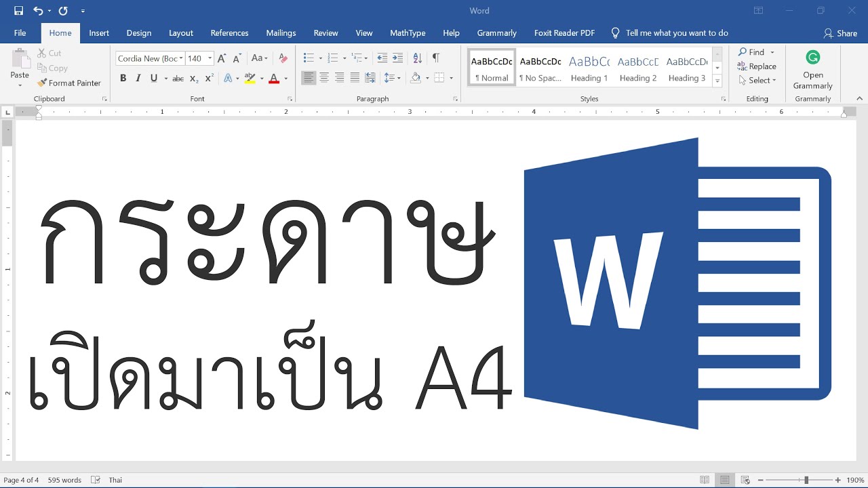868x488 pixels.
Task: Toggle strikethrough formatting
Action: coord(178,79)
